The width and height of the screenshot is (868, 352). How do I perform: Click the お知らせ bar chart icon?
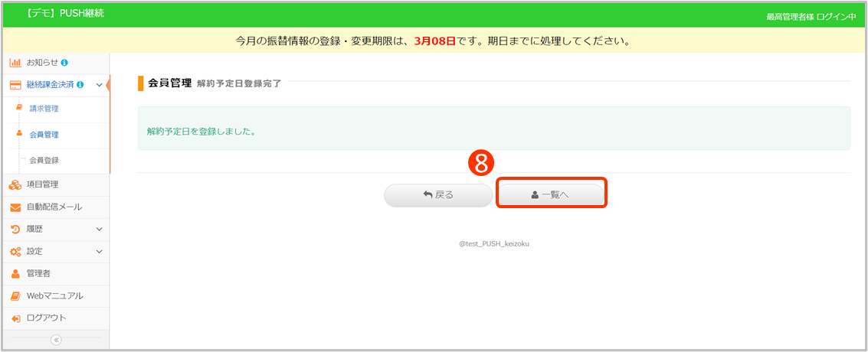pos(15,62)
